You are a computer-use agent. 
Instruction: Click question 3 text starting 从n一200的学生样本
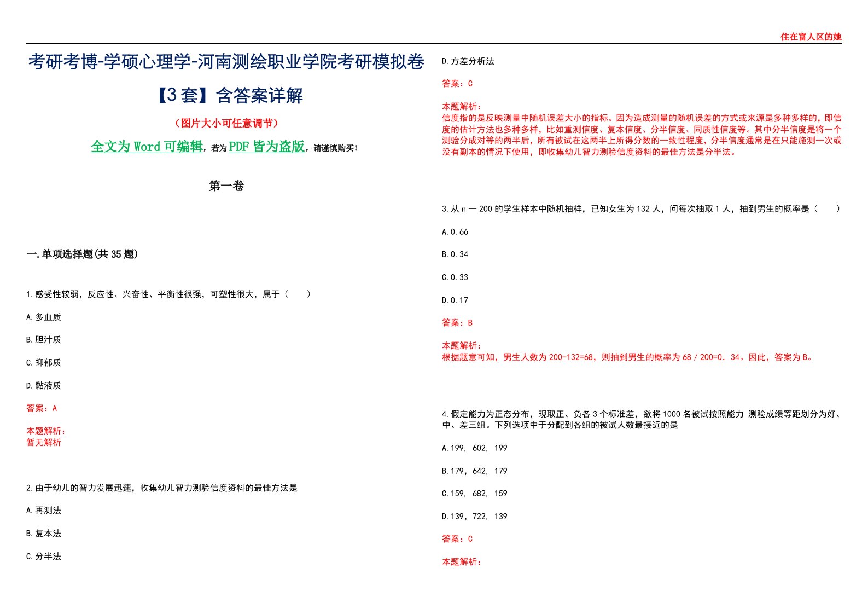pos(641,209)
